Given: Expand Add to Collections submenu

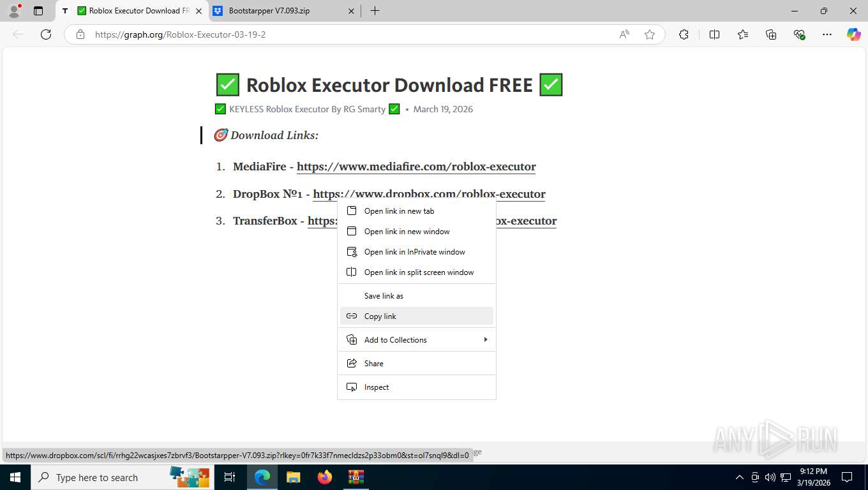Looking at the screenshot, I should click(417, 340).
